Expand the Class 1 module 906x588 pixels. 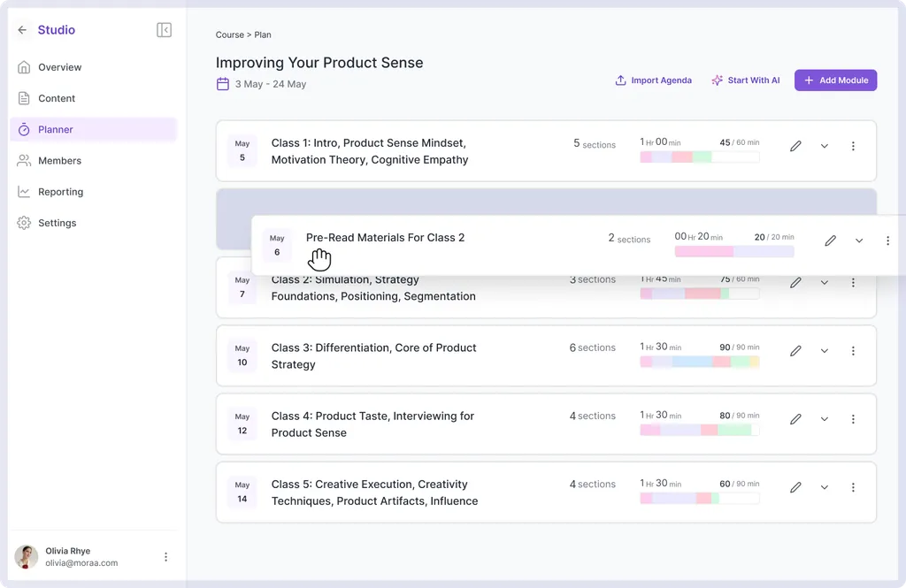pos(825,146)
